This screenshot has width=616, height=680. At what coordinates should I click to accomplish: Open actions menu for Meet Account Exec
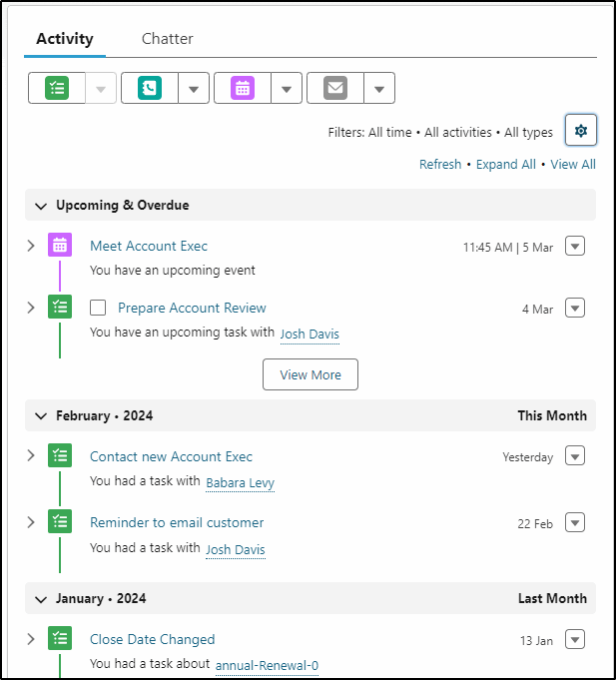(575, 246)
